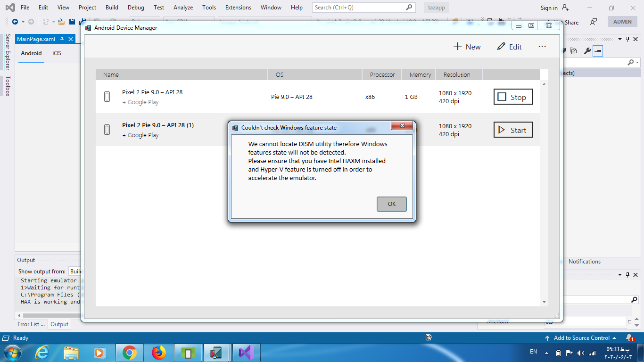
Task: Stop the running Pixel 2 Pie emulator
Action: click(x=513, y=97)
